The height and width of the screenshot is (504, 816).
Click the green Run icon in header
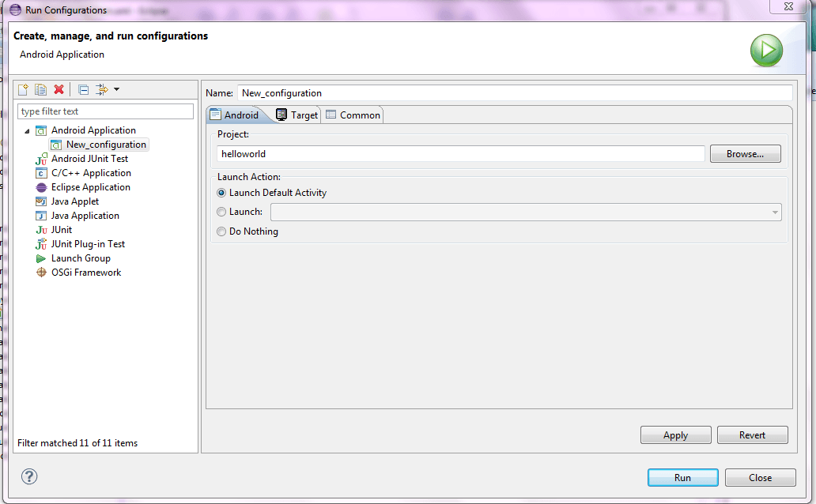[765, 51]
